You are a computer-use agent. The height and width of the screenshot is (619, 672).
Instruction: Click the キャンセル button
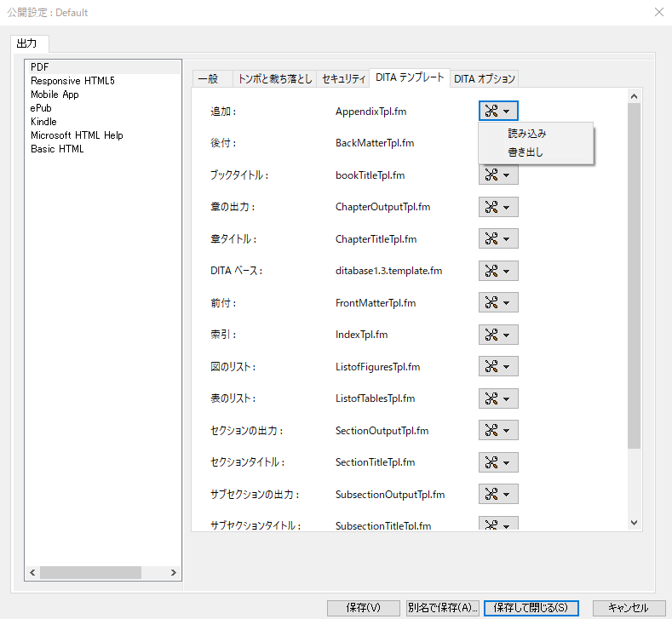[629, 608]
